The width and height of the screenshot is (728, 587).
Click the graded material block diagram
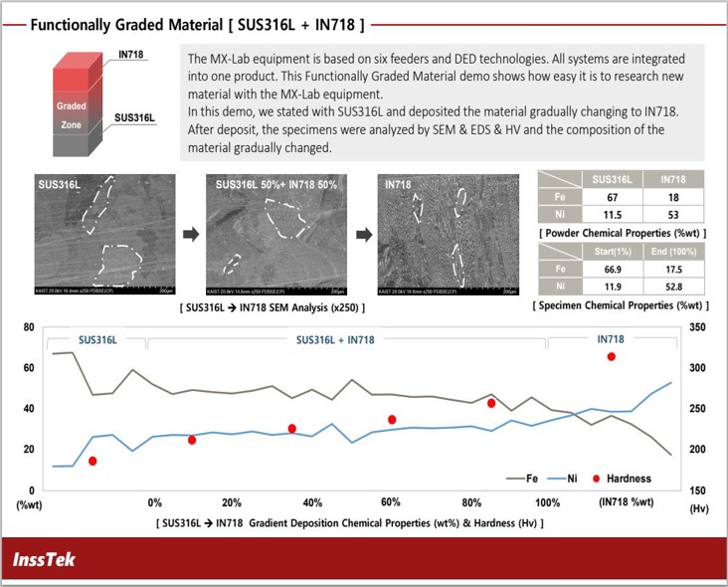78,104
